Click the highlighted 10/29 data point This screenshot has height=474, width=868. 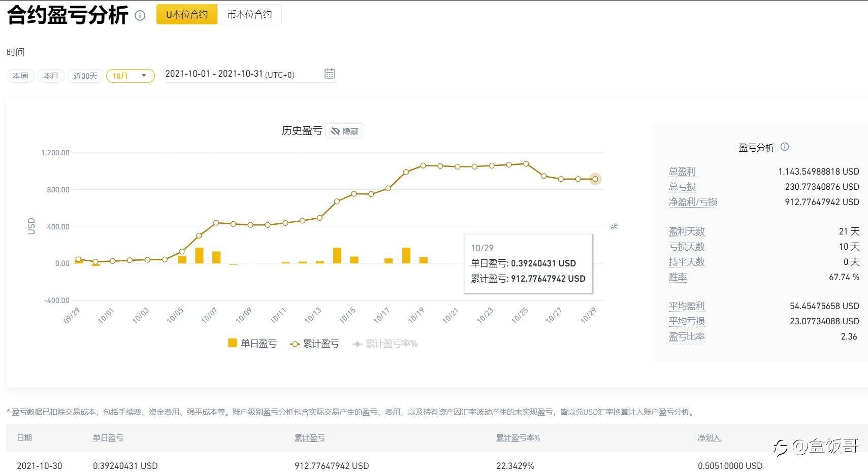[x=595, y=179]
